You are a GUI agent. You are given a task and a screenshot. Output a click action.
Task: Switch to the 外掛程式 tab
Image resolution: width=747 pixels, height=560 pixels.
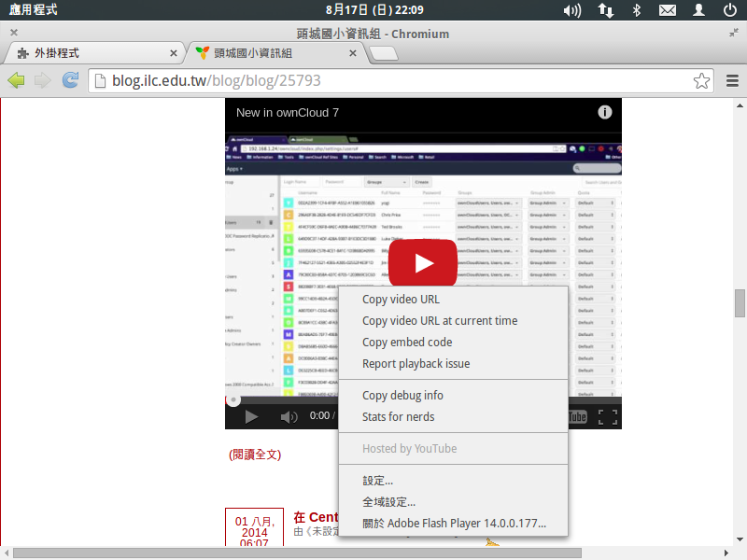[x=92, y=53]
